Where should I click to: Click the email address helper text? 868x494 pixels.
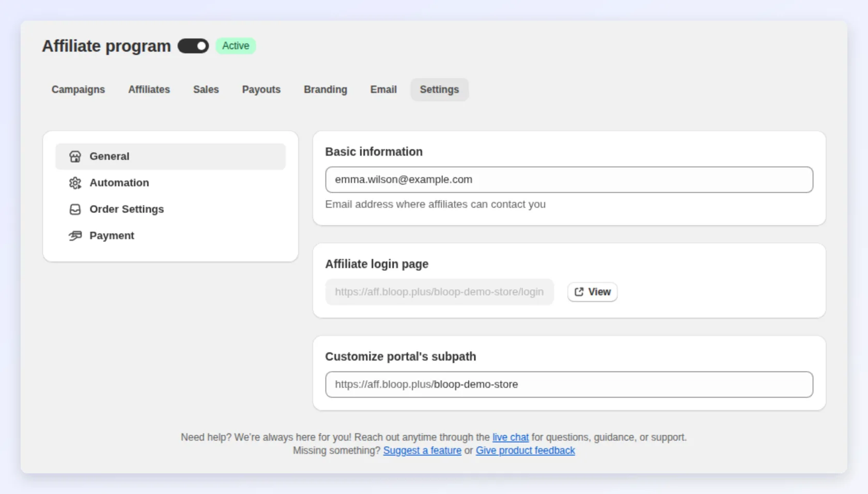(x=436, y=205)
